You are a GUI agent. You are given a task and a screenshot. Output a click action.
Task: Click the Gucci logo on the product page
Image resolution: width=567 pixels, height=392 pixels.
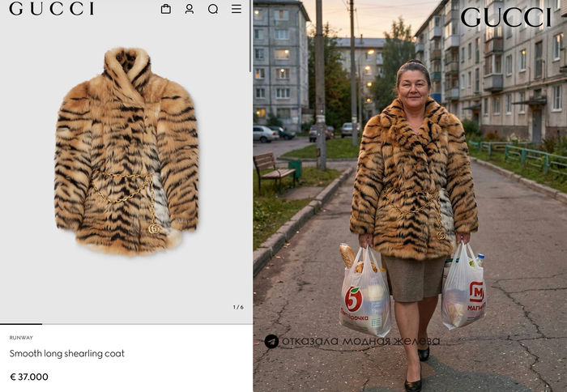51,9
